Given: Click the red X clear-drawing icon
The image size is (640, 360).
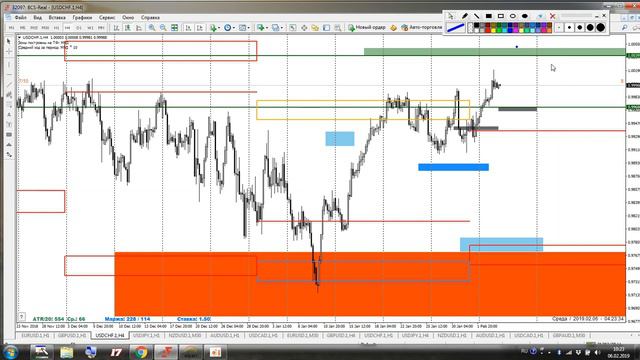Looking at the screenshot, I should (x=553, y=16).
